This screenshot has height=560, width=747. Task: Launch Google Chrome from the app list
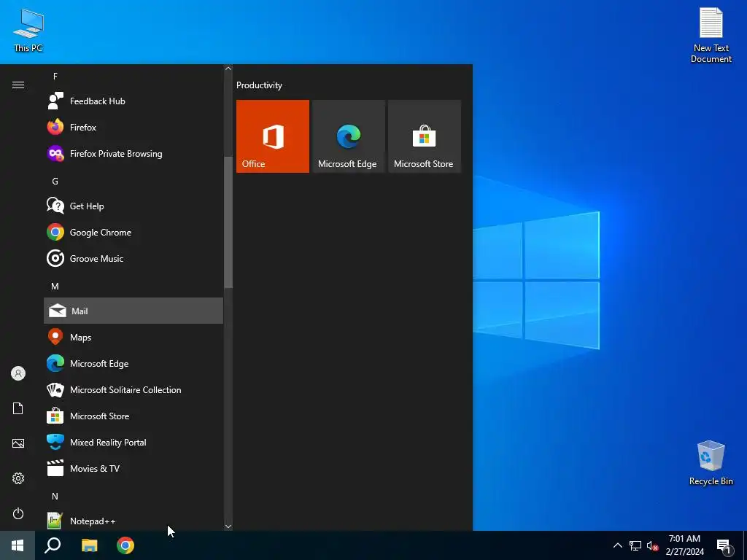coord(133,233)
